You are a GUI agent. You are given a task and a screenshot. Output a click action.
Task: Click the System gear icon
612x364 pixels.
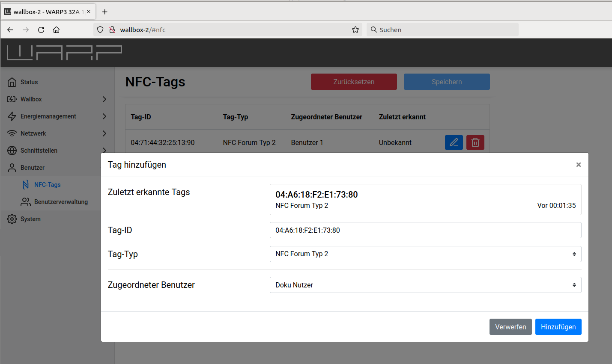12,219
